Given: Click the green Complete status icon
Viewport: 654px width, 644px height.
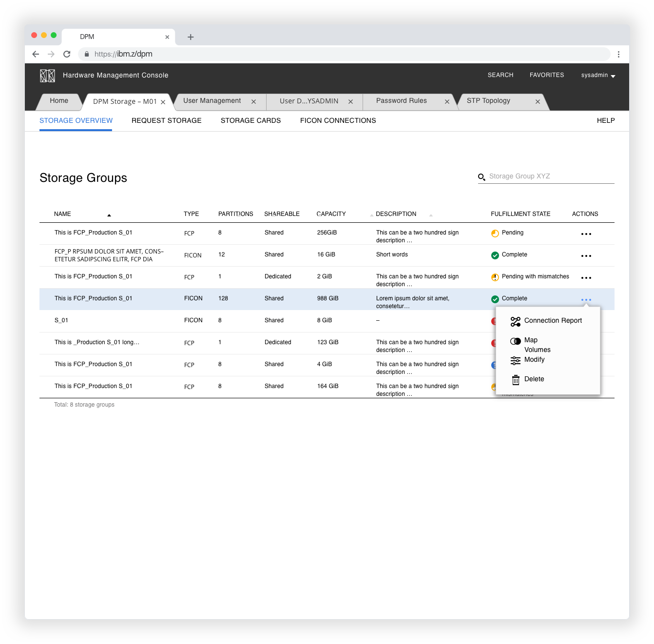Looking at the screenshot, I should (495, 255).
